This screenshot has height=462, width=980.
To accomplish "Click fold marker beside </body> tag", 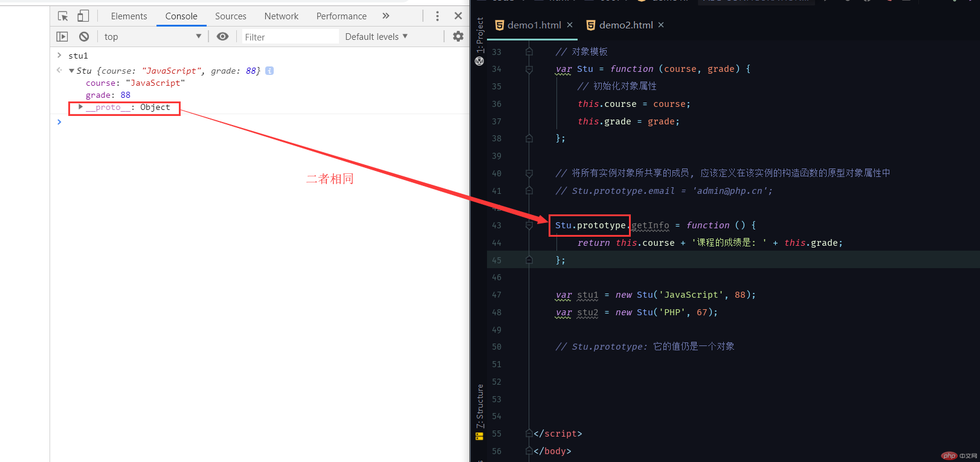I will 529,451.
